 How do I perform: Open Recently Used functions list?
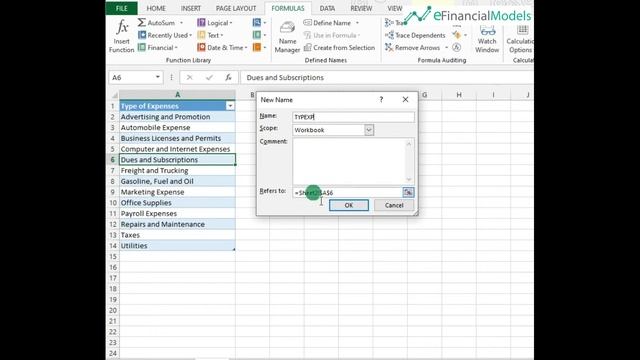point(165,35)
